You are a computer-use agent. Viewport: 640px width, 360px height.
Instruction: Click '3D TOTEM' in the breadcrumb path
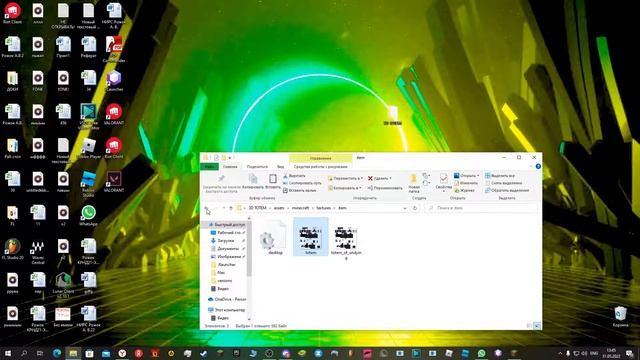click(x=257, y=208)
